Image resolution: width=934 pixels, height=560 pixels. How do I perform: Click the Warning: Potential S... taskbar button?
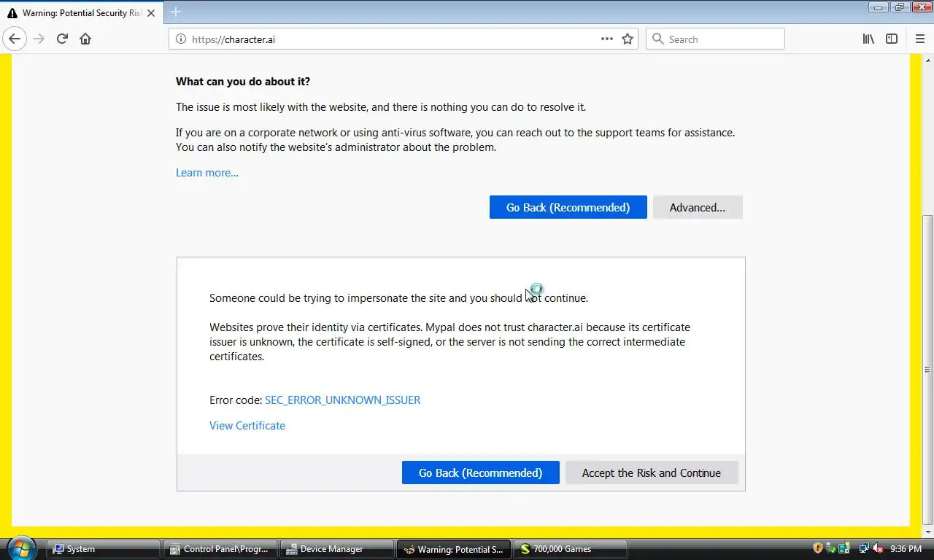click(453, 549)
